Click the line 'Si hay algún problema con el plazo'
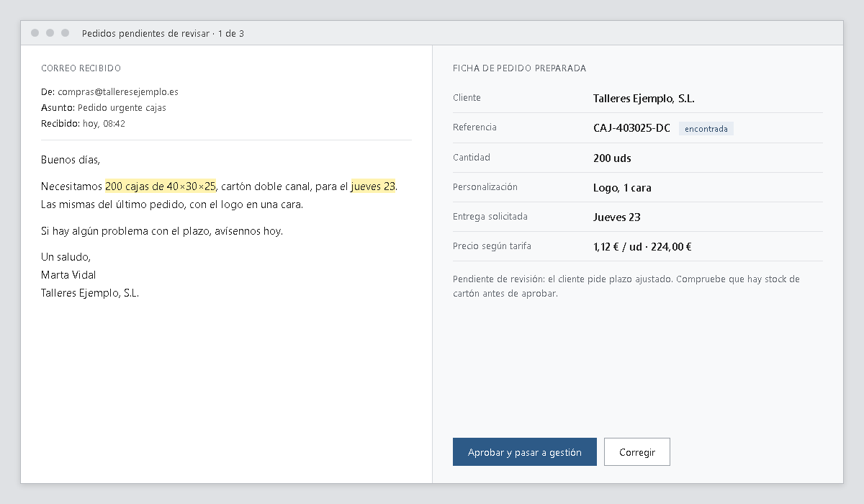Screen dimensions: 864x504 (x=162, y=231)
